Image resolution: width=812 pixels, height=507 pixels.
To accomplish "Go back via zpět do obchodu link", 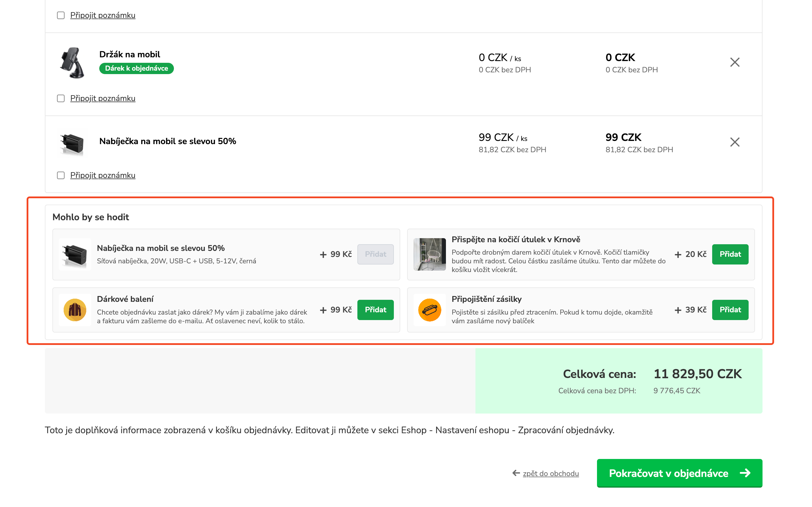I will pos(550,473).
